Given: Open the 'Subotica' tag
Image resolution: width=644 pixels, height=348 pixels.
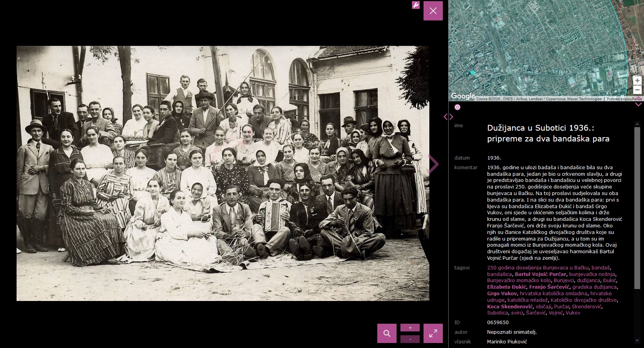Looking at the screenshot, I should pos(498,313).
